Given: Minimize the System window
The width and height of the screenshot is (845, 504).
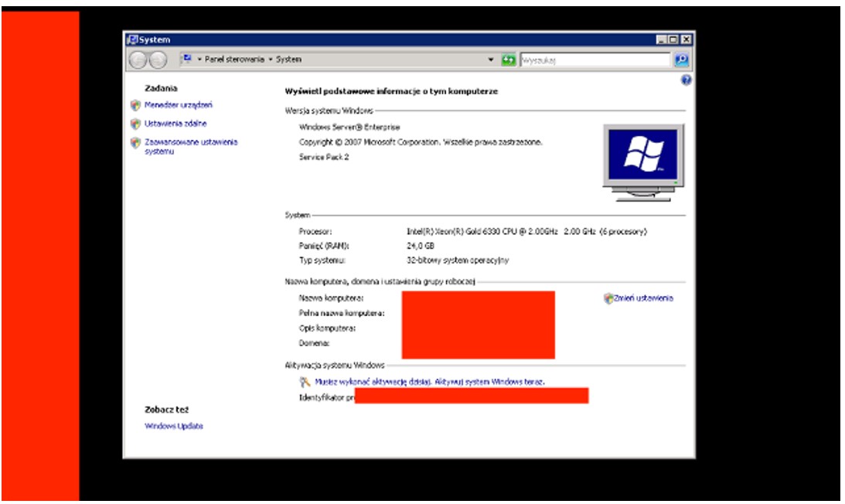Looking at the screenshot, I should pyautogui.click(x=662, y=39).
